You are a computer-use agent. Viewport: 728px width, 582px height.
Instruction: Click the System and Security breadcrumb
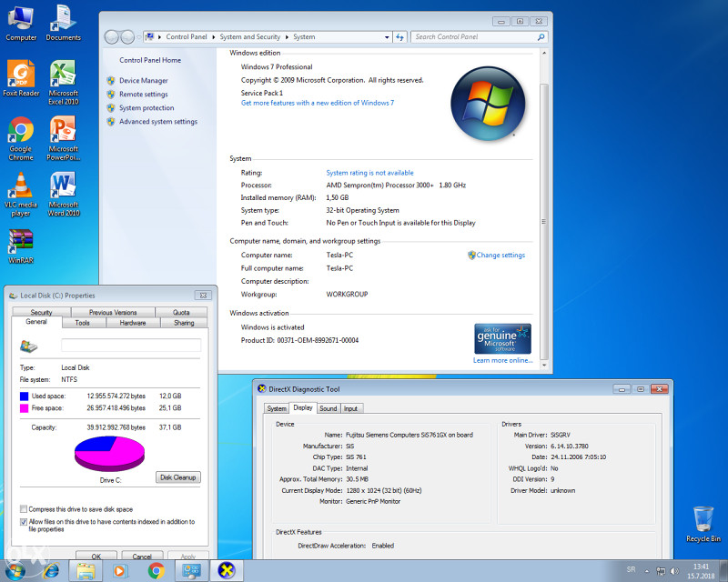249,37
